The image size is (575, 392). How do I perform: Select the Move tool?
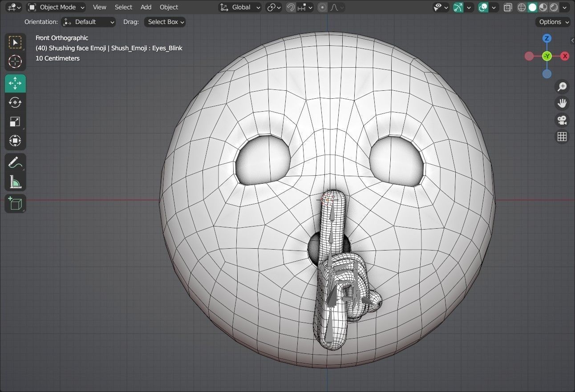click(x=15, y=83)
